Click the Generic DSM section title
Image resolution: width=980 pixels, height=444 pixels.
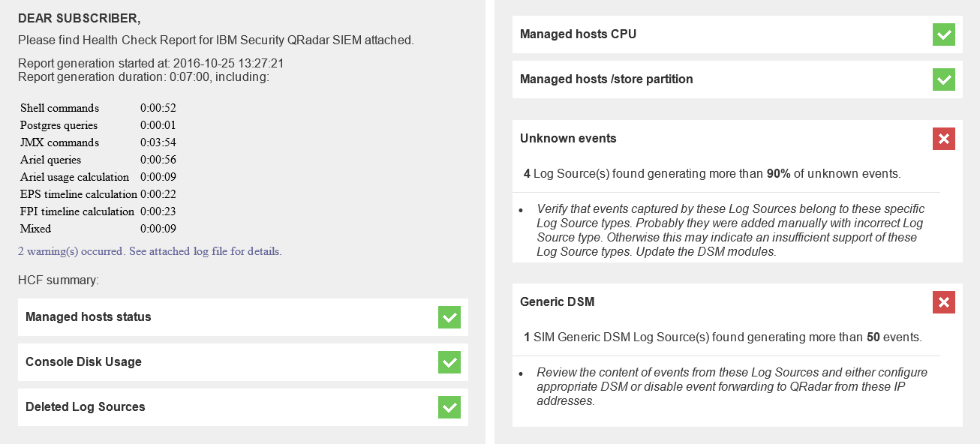click(x=557, y=302)
